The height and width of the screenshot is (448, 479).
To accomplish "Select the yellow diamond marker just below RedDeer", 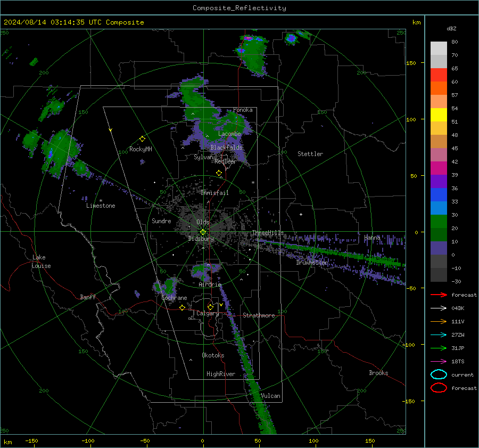I will [x=219, y=173].
